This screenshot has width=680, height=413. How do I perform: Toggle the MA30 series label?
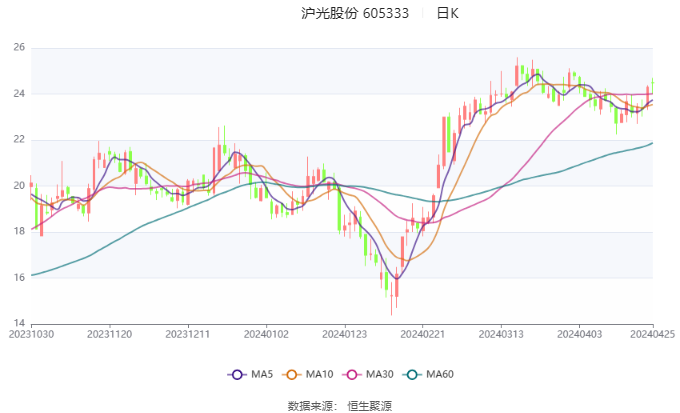coord(379,374)
